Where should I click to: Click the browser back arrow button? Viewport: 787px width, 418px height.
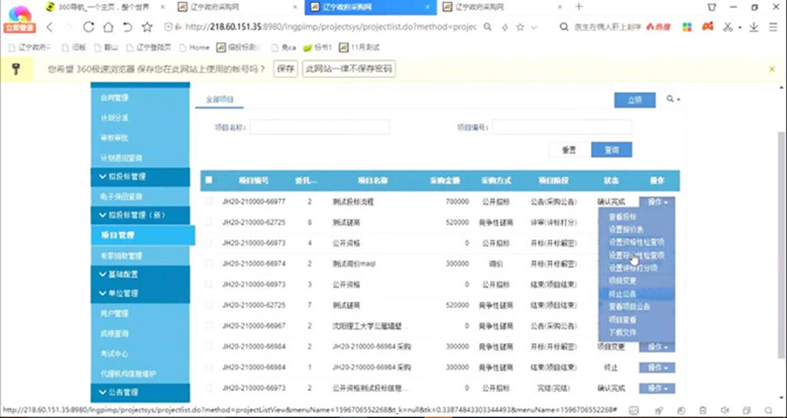67,27
